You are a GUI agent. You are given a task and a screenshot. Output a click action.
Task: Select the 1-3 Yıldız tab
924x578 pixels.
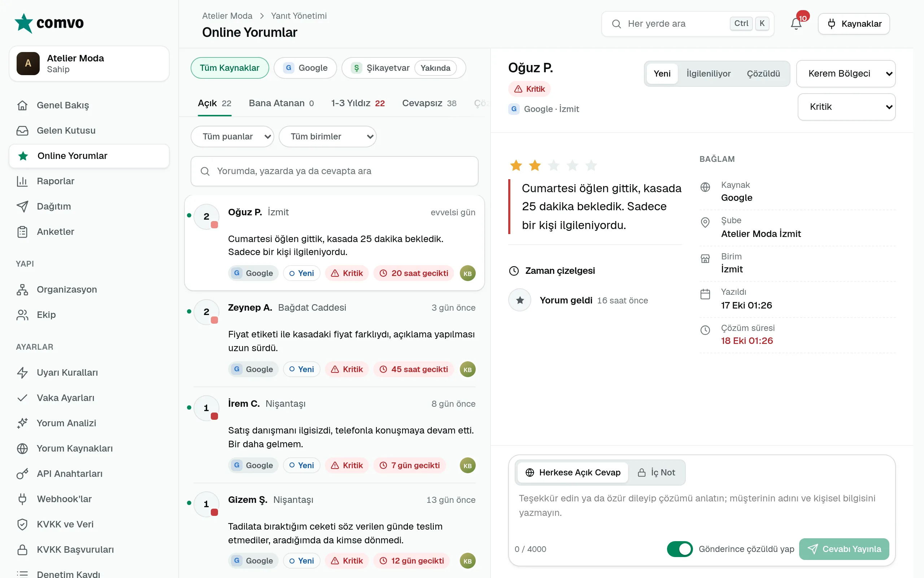[358, 103]
